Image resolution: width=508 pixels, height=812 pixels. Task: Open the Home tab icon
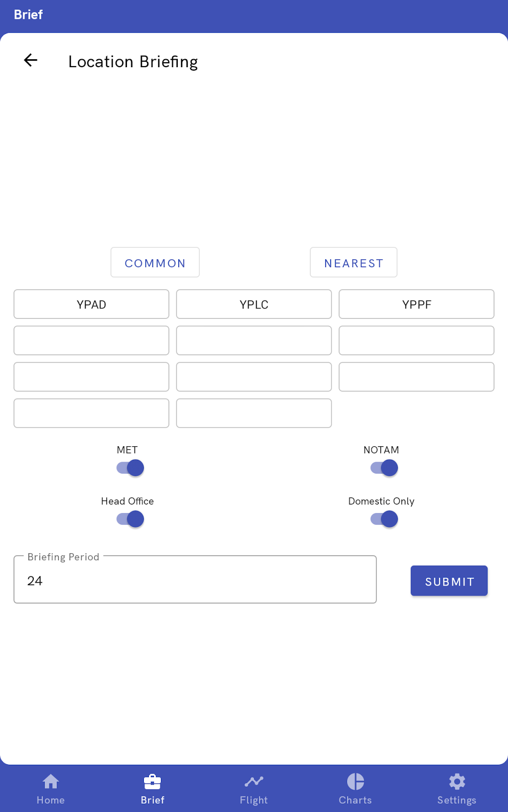tap(51, 782)
